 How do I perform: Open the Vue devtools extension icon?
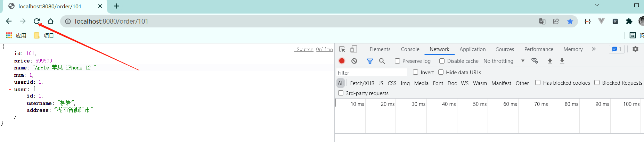[601, 21]
